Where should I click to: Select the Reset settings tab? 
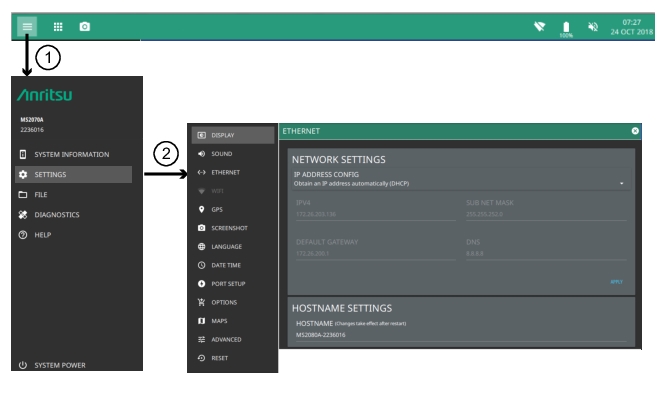click(x=233, y=358)
